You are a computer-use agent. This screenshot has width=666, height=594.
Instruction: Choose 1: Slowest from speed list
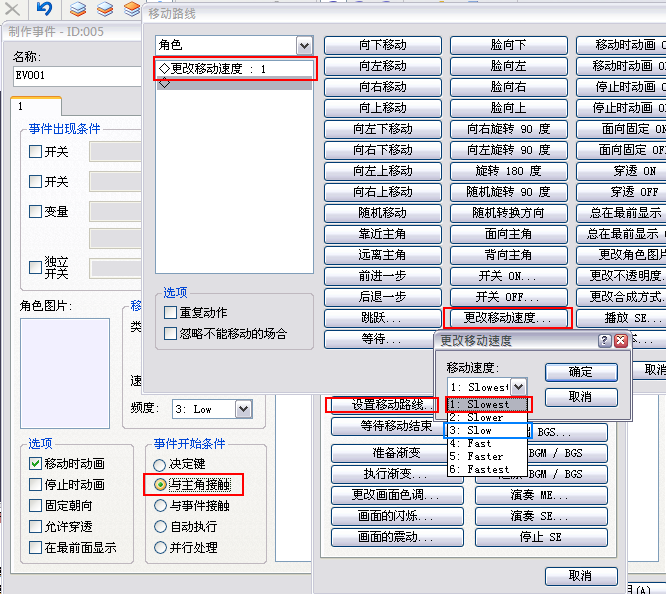(x=488, y=404)
